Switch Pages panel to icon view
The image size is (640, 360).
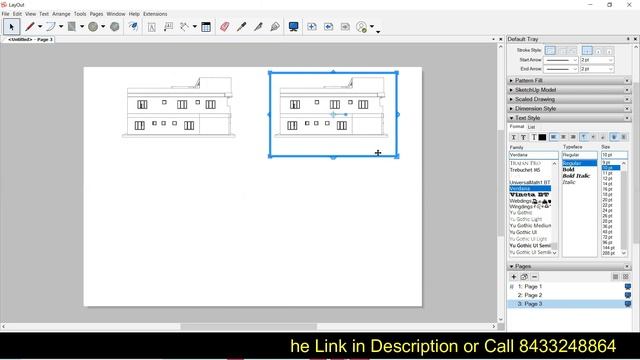(626, 277)
